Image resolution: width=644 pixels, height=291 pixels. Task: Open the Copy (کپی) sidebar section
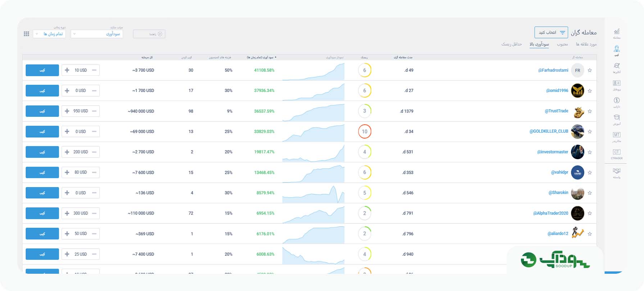(617, 51)
